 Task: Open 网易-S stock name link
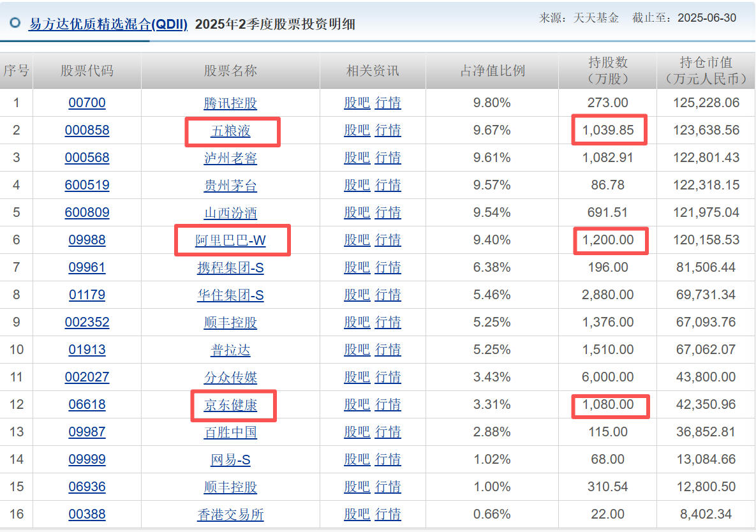coord(230,460)
